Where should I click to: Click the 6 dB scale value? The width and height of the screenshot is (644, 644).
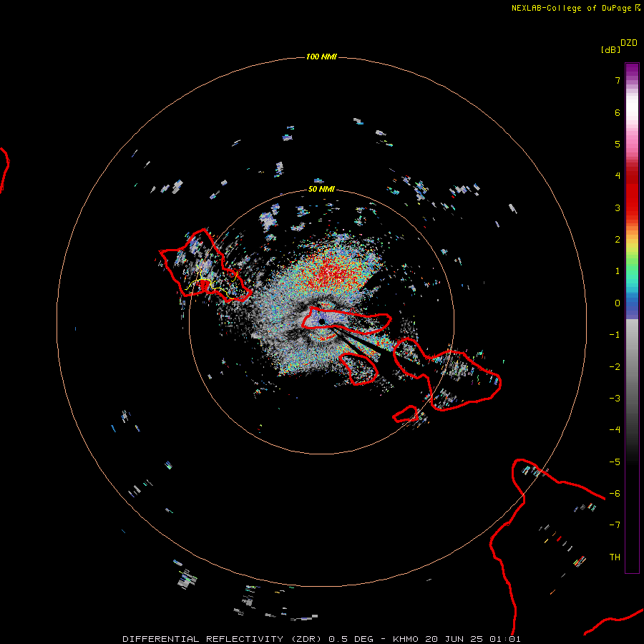coord(618,112)
